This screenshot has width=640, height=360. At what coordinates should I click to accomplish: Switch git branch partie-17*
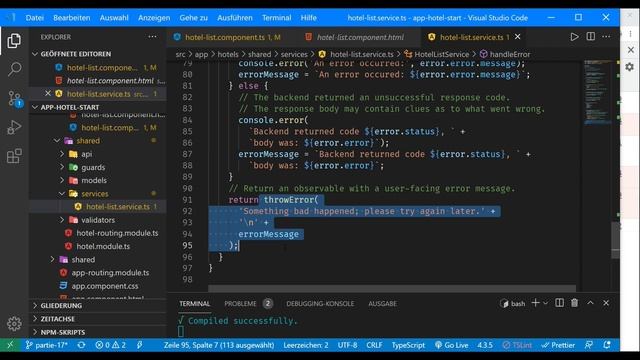[47, 345]
